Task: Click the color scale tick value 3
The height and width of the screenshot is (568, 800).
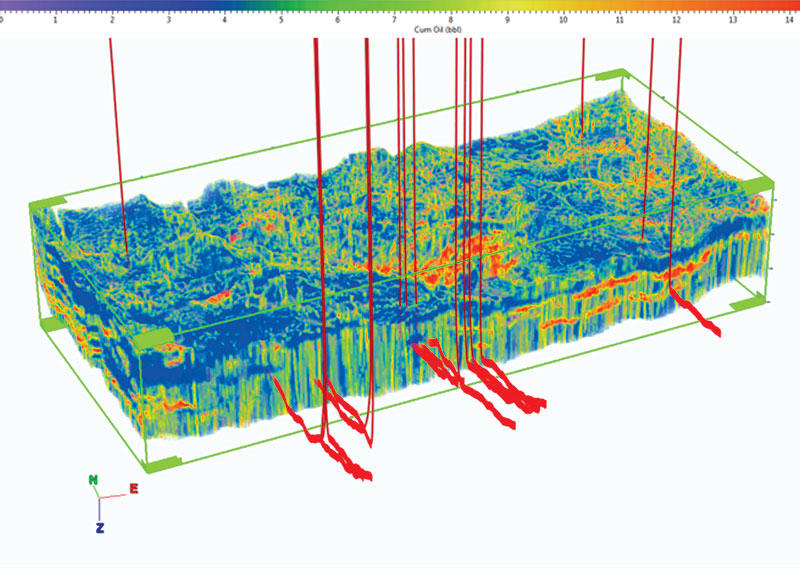Action: pos(168,20)
